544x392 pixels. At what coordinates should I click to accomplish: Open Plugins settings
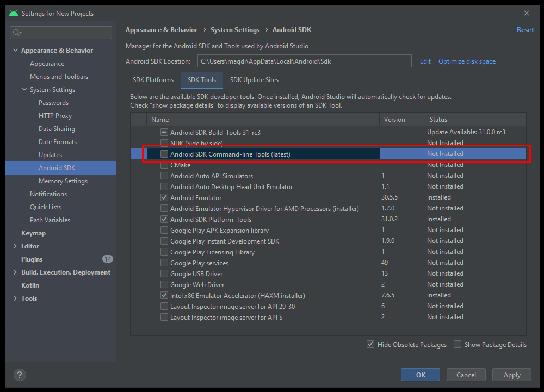tap(32, 259)
